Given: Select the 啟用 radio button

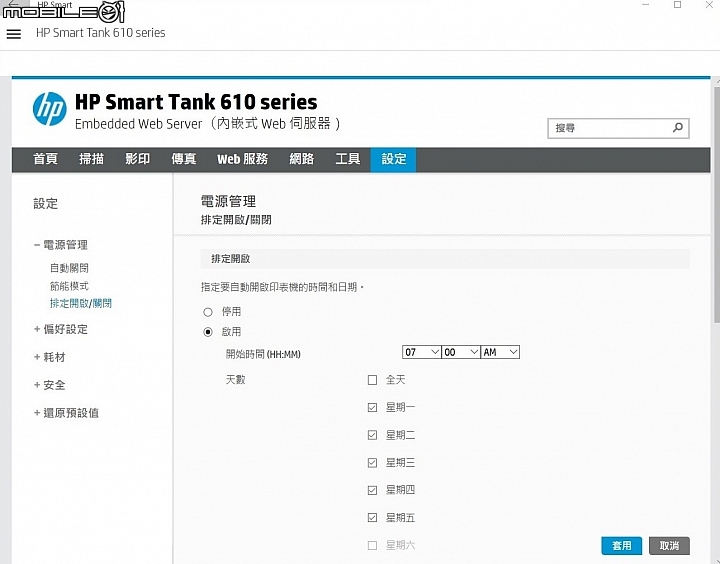Looking at the screenshot, I should (208, 332).
